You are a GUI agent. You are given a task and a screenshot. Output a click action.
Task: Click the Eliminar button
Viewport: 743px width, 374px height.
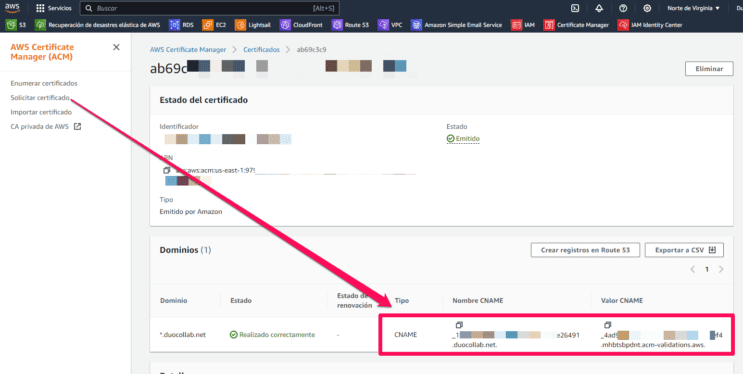709,69
